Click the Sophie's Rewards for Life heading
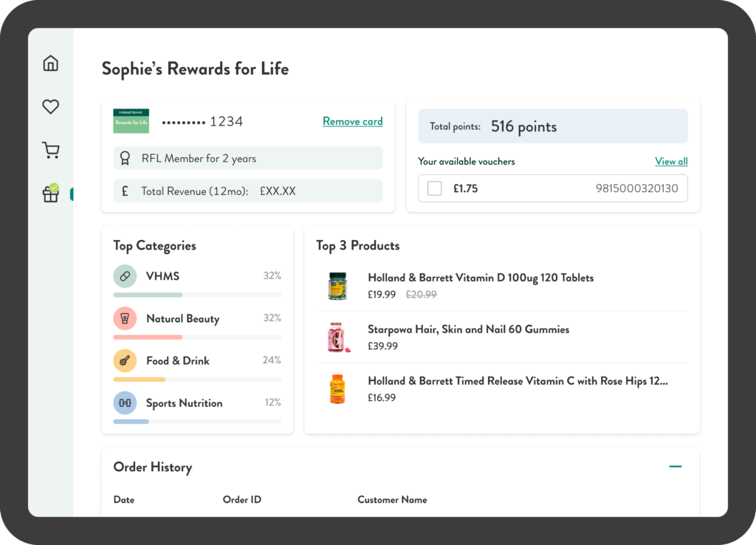Image resolution: width=756 pixels, height=545 pixels. 195,69
